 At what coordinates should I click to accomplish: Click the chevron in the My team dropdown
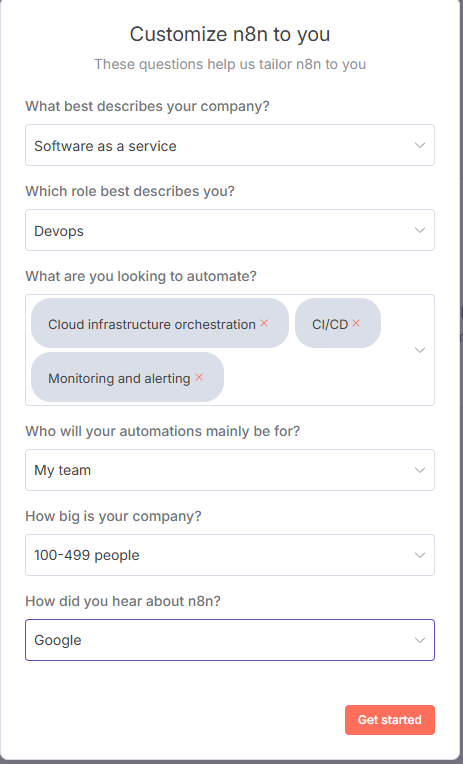pyautogui.click(x=420, y=470)
